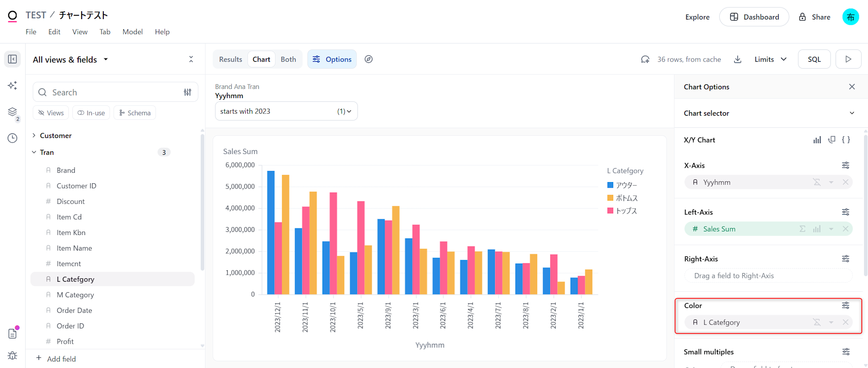The image size is (868, 368).
Task: Click the blue アウター legend color swatch
Action: pyautogui.click(x=610, y=185)
